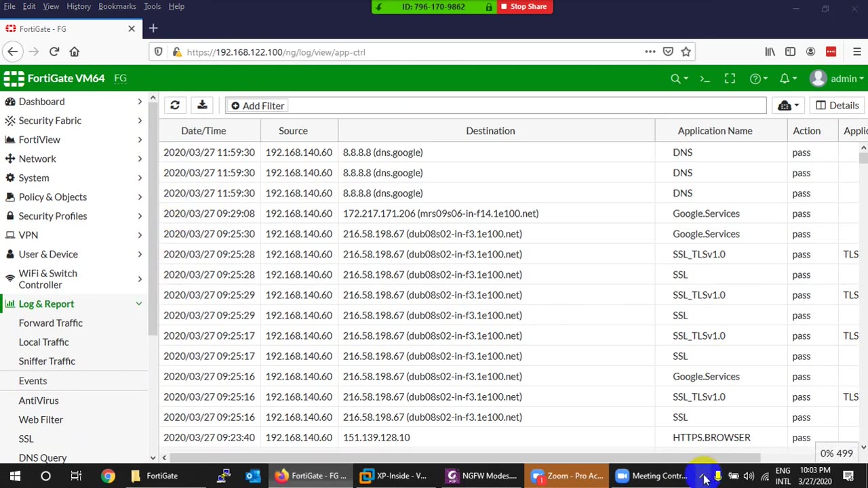Open the Firefox library icon
Viewport: 868px width, 488px height.
pos(770,52)
